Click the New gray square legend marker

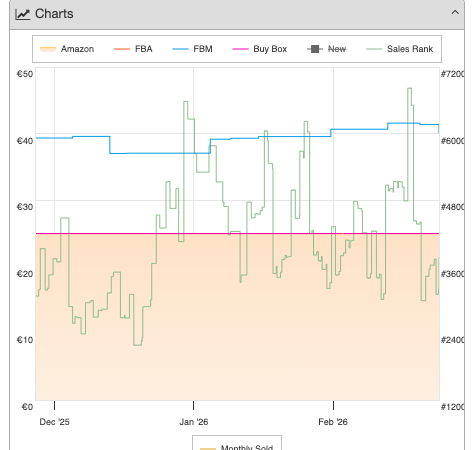(315, 49)
